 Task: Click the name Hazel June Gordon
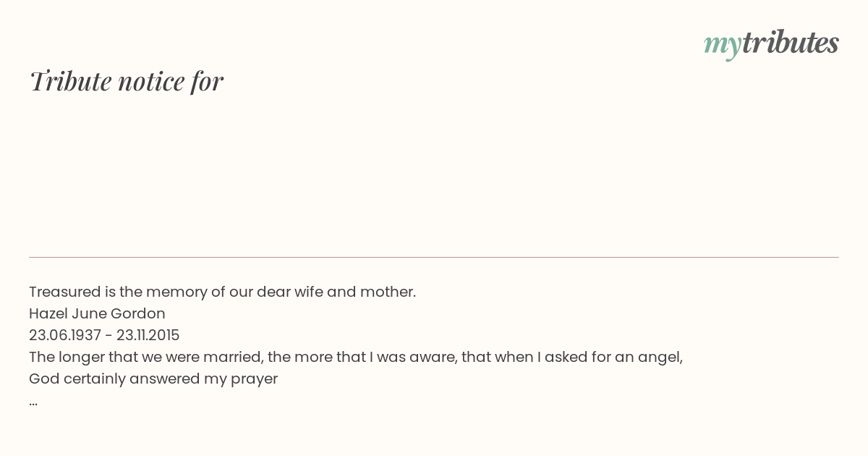[97, 313]
